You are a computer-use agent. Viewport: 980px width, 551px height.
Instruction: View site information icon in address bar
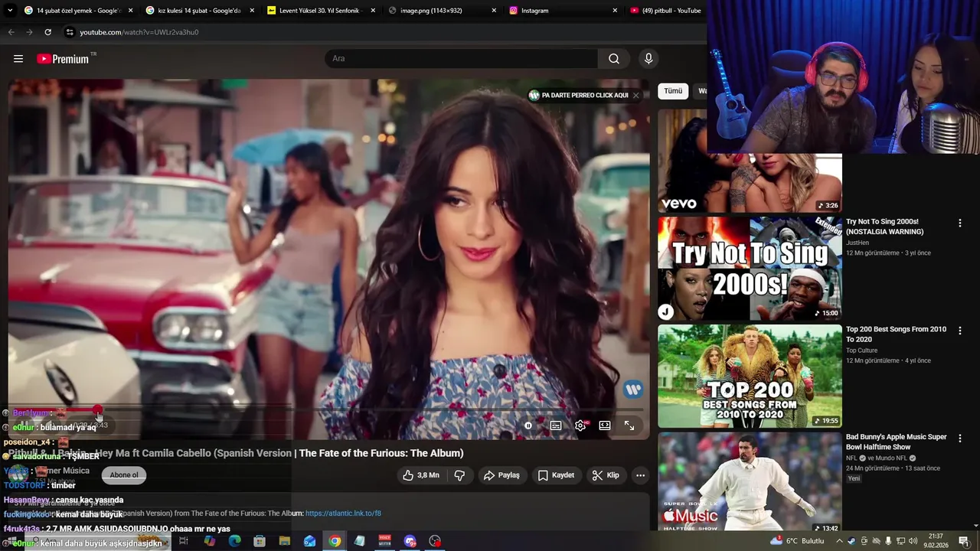(70, 32)
